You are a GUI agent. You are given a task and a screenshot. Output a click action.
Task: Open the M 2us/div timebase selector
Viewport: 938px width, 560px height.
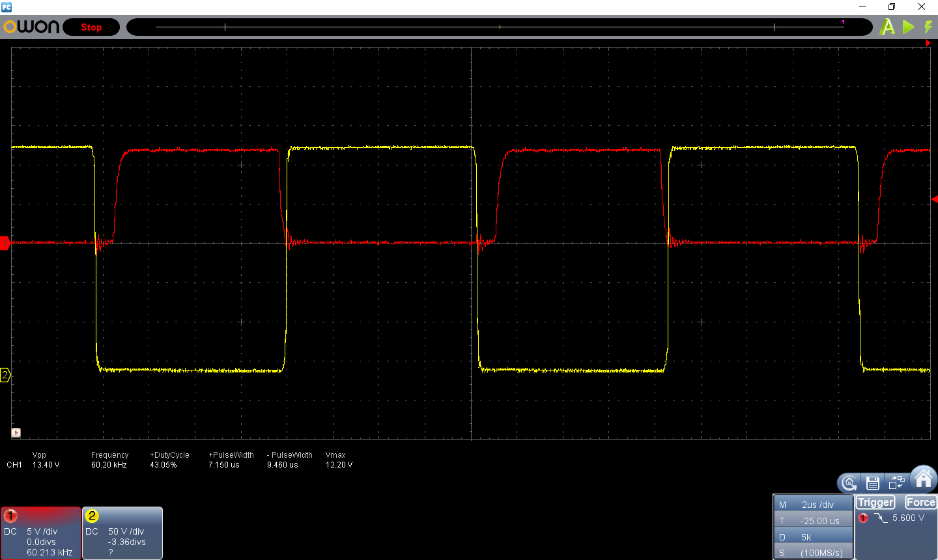tap(814, 505)
